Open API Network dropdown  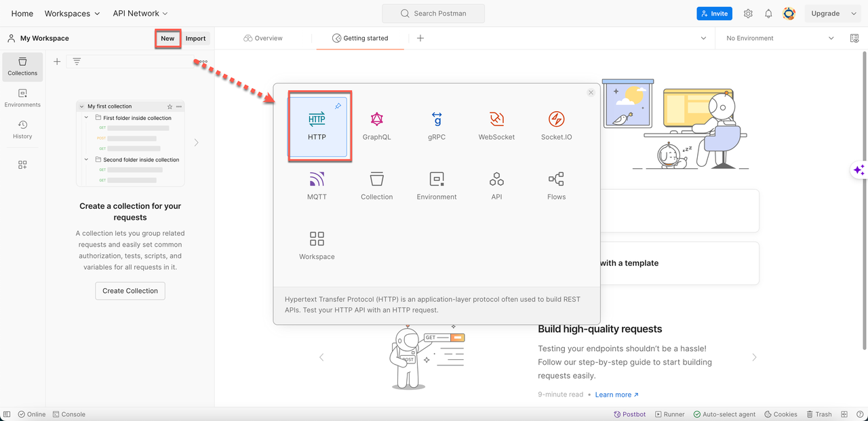click(x=140, y=14)
